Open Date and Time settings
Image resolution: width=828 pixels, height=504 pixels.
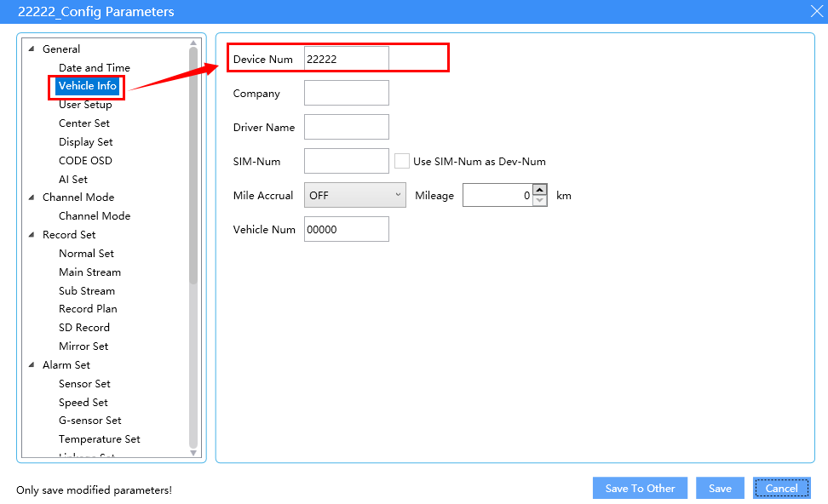(94, 67)
